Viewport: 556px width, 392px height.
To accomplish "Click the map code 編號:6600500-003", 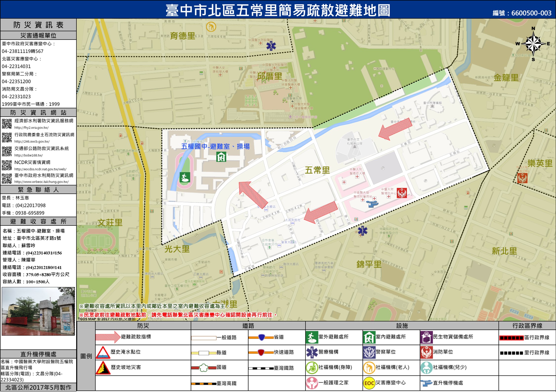I will click(522, 13).
